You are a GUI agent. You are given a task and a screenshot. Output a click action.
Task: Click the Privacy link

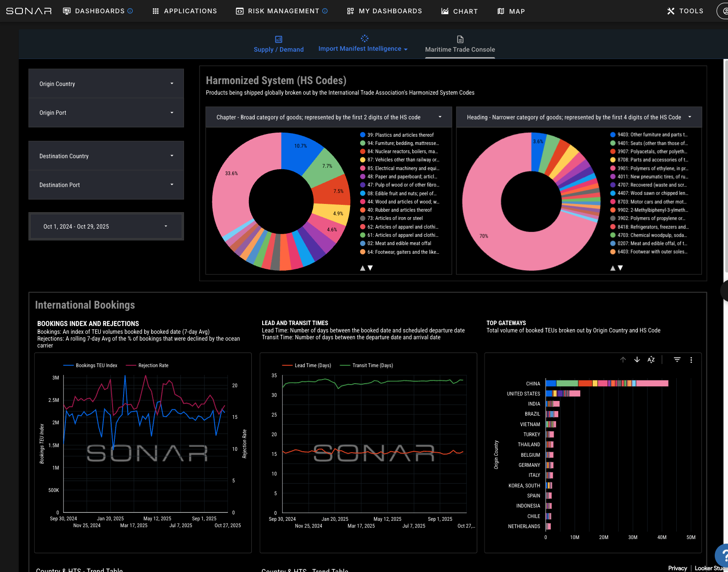pyautogui.click(x=677, y=568)
